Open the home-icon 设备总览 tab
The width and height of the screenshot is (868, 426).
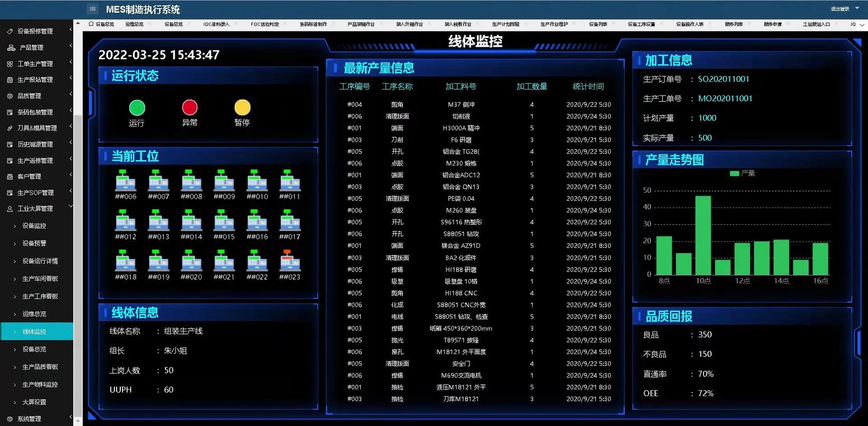101,24
